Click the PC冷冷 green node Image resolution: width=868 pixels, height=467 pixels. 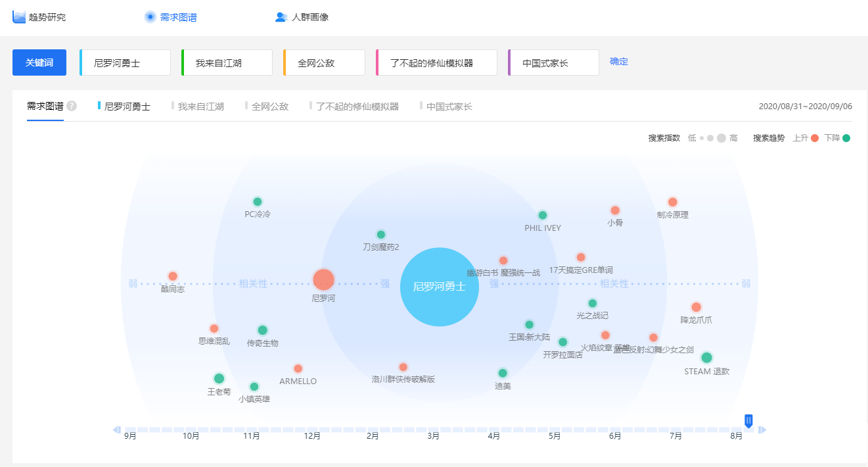pos(258,202)
